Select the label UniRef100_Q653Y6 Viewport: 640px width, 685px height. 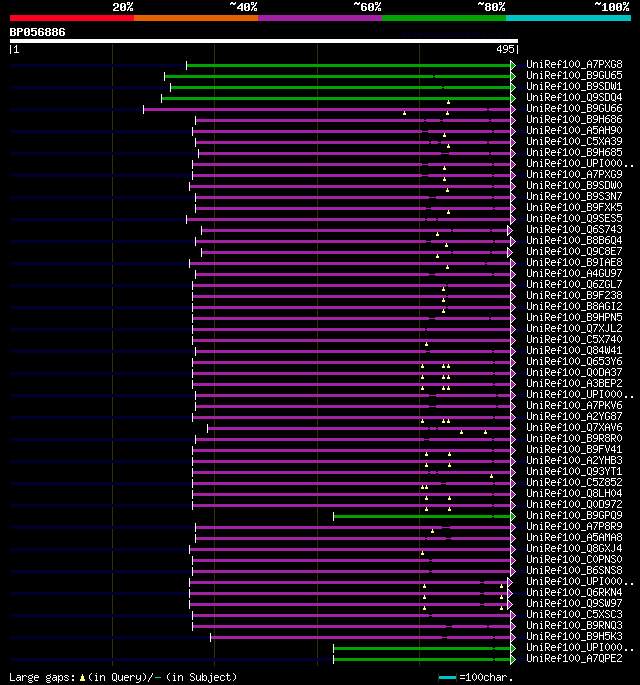(574, 362)
